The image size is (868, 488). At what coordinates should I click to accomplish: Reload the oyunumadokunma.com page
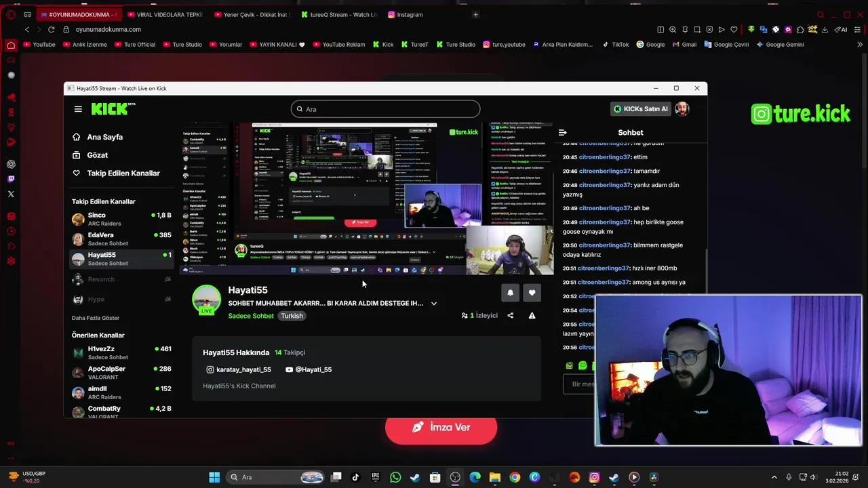pos(51,29)
